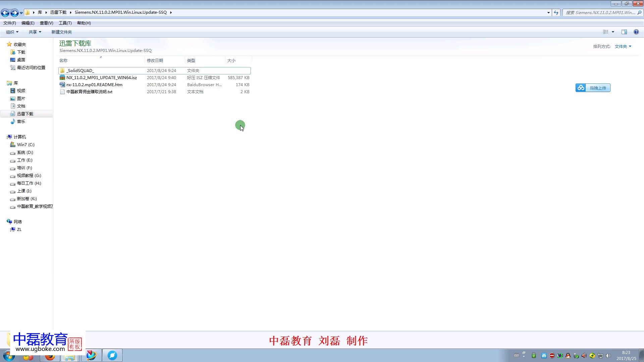
Task: Toggle the preview pane button
Action: click(624, 32)
